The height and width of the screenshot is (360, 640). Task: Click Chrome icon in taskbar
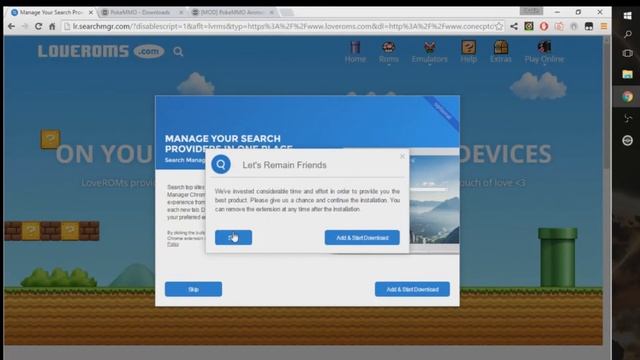(627, 97)
